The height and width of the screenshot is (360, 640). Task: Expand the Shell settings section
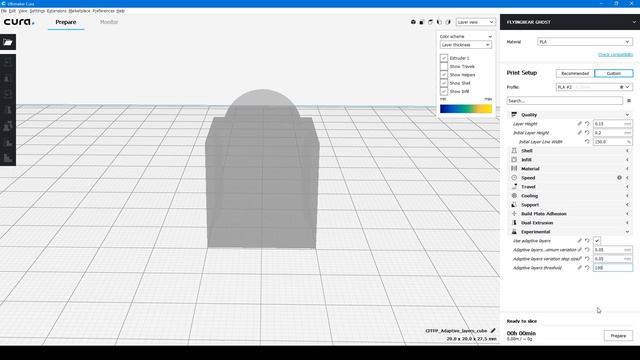pyautogui.click(x=570, y=151)
